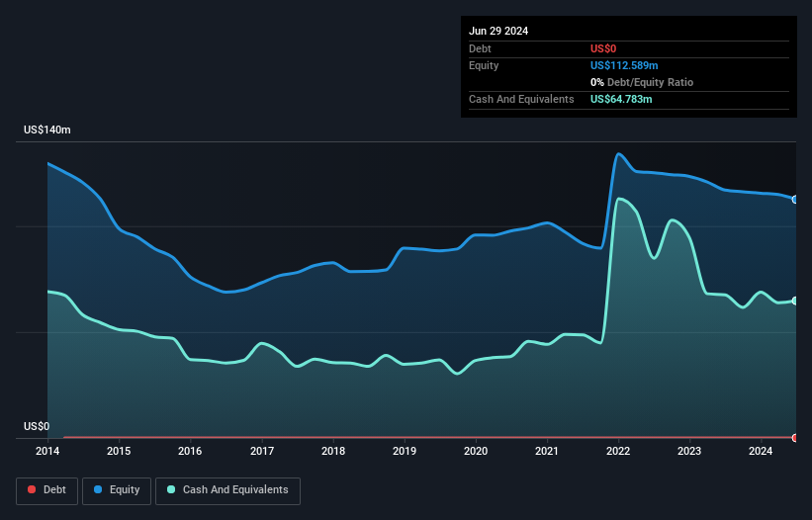Click the US$0 Debt value in tooltip
812x520 pixels.
[603, 48]
